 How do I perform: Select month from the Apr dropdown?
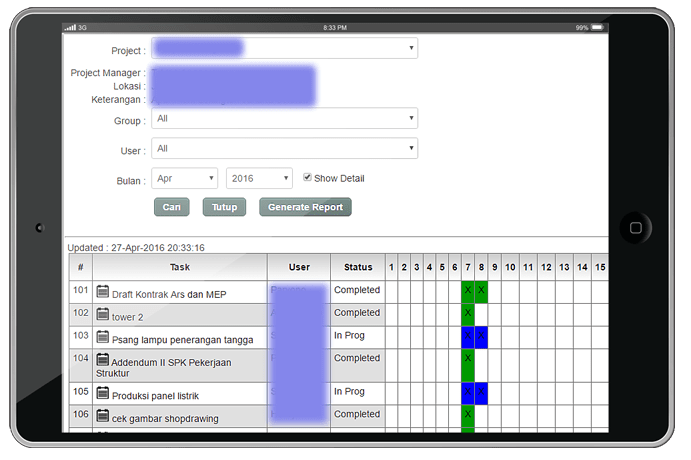tap(185, 178)
